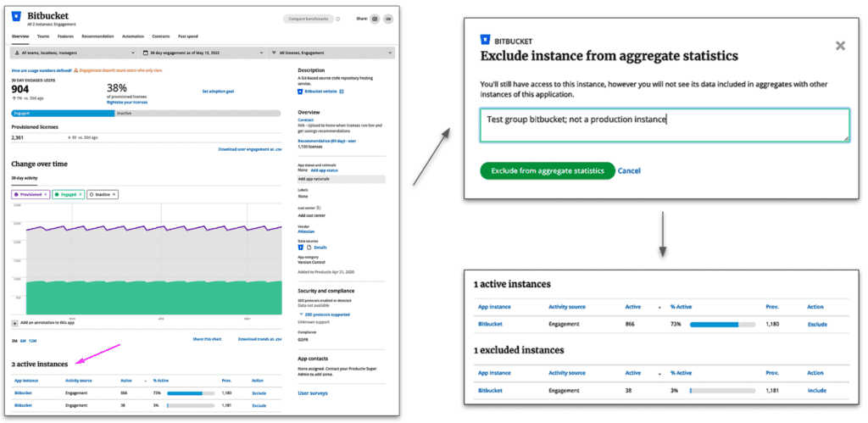Toggle the Engaged series chip
Viewport: 868px width, 423px height.
tap(68, 194)
